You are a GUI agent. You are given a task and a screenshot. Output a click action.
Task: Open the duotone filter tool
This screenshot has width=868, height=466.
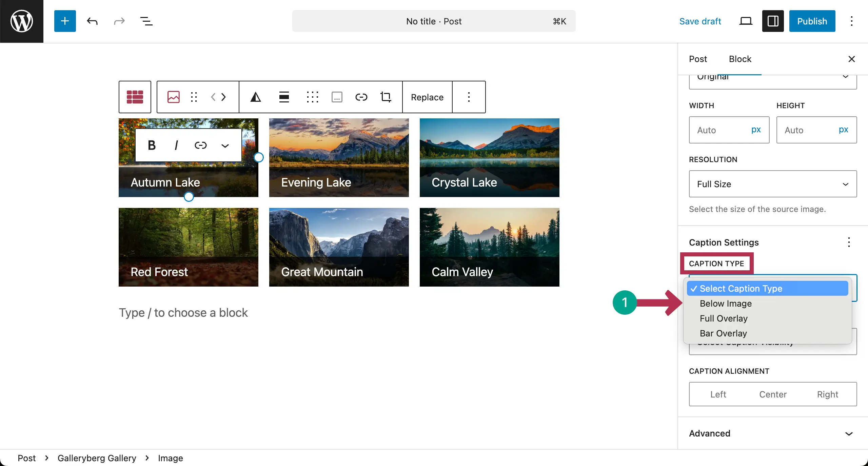[255, 97]
